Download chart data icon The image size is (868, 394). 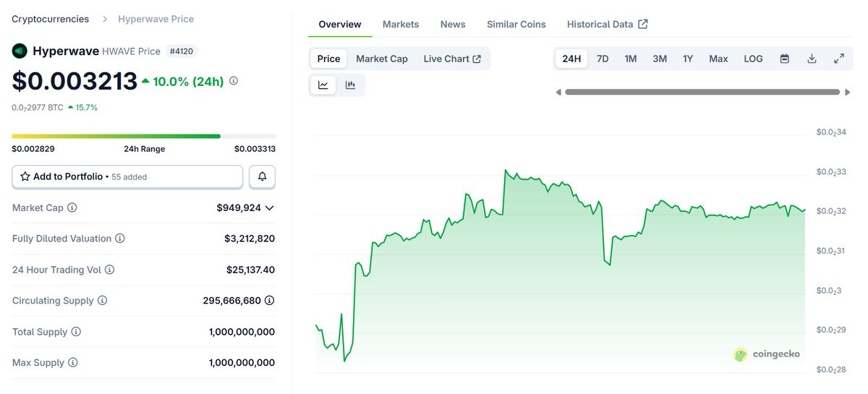812,59
